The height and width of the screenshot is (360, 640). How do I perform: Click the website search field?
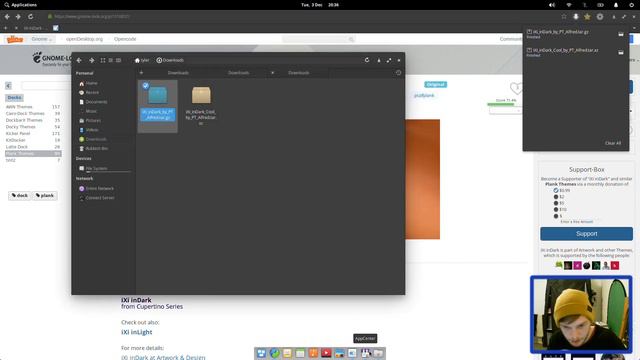[318, 39]
